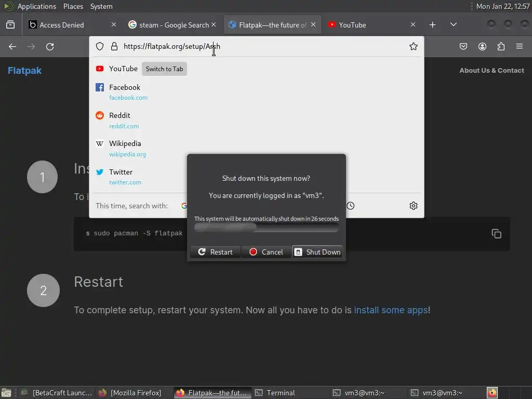The width and height of the screenshot is (532, 399).
Task: Click the Restart button in dialog
Action: (216, 252)
